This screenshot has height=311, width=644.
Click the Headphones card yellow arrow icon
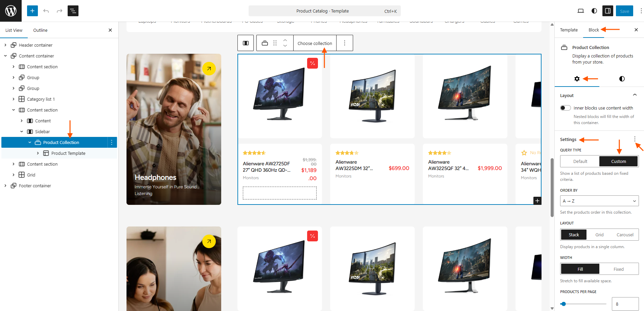(x=209, y=69)
